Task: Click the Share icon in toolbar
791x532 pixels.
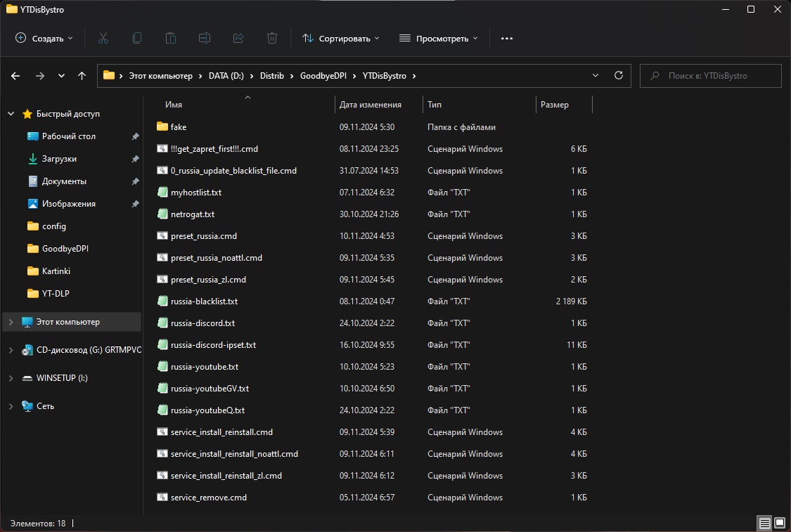Action: point(238,38)
